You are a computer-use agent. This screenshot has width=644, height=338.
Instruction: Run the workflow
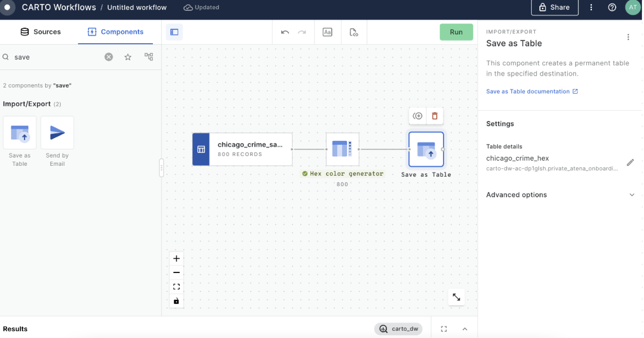456,32
